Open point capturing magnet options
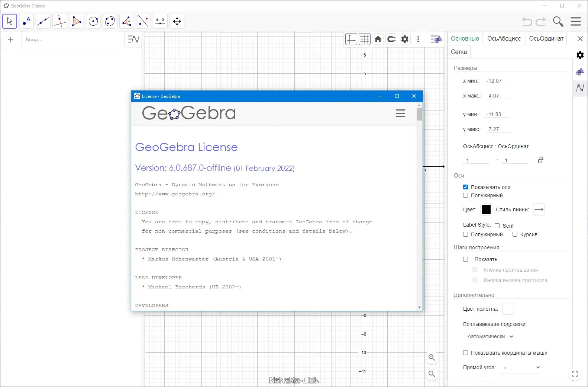 (x=391, y=39)
